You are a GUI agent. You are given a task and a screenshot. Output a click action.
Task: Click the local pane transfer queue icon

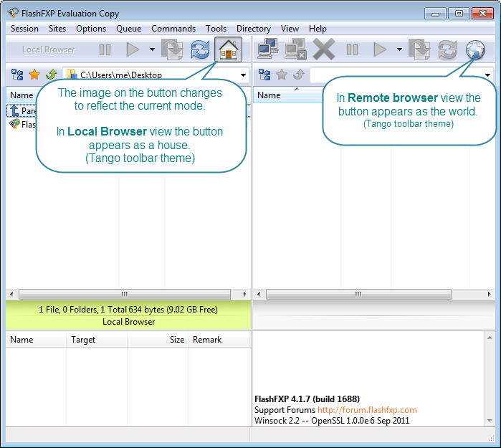(x=173, y=49)
